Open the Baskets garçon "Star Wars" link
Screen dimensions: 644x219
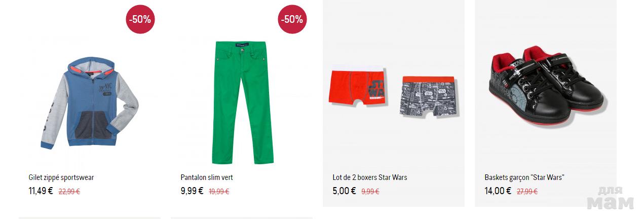tap(524, 177)
